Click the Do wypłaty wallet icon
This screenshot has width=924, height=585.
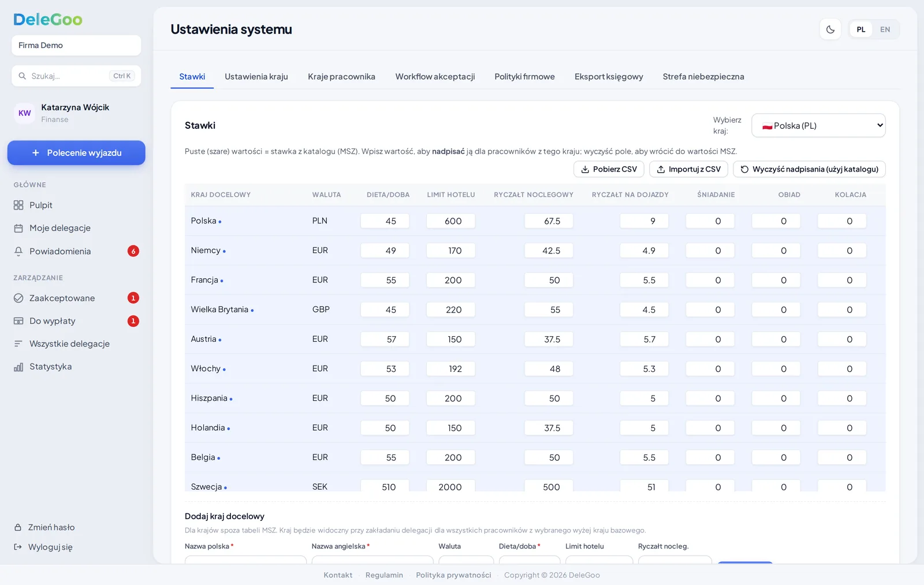[x=18, y=321]
